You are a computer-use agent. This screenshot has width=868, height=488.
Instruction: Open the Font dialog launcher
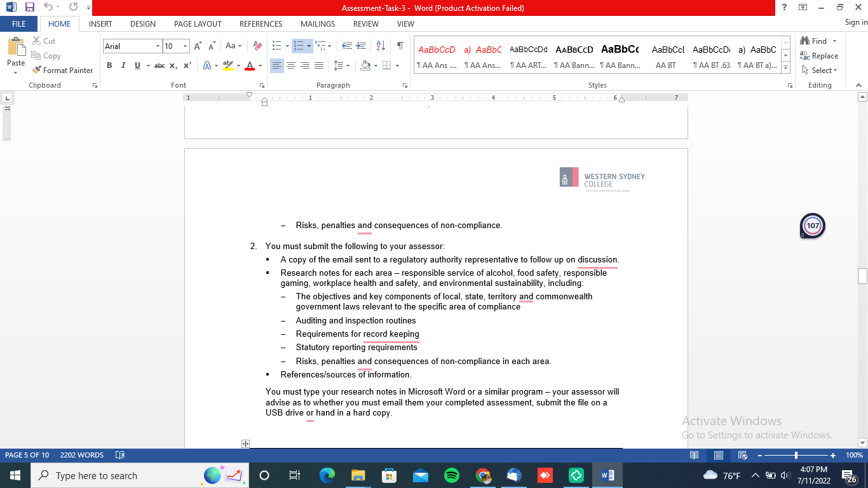click(261, 85)
